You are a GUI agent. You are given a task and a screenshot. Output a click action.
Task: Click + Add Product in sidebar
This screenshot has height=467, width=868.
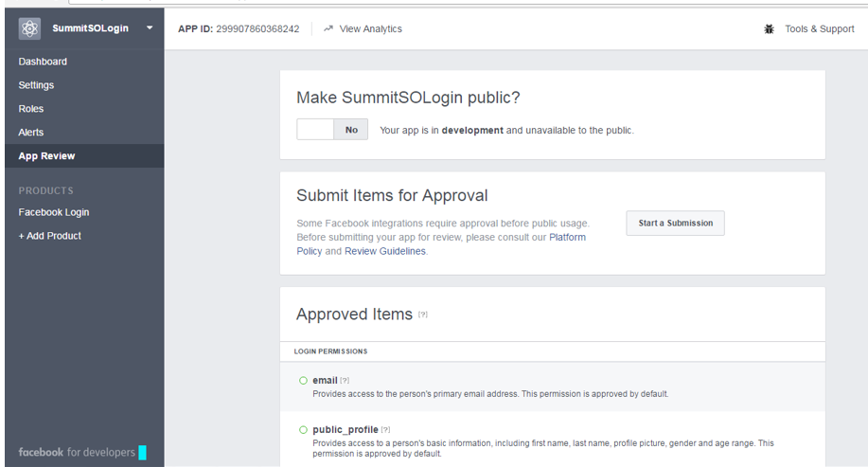[x=49, y=236]
